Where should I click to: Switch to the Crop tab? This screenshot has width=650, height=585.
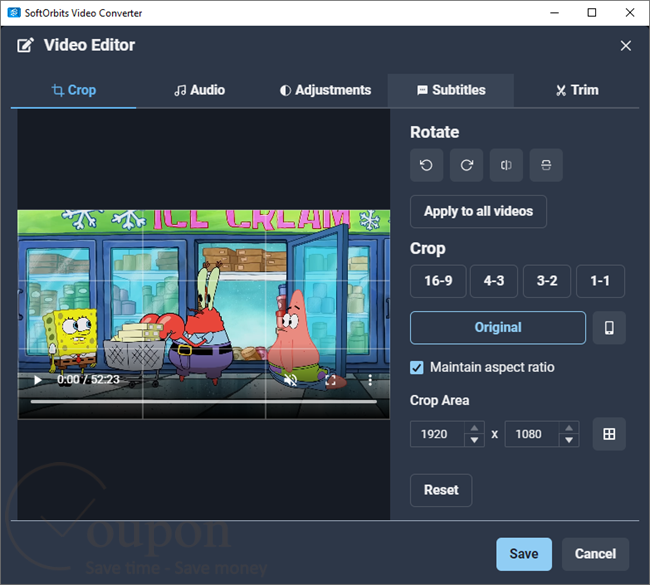73,90
